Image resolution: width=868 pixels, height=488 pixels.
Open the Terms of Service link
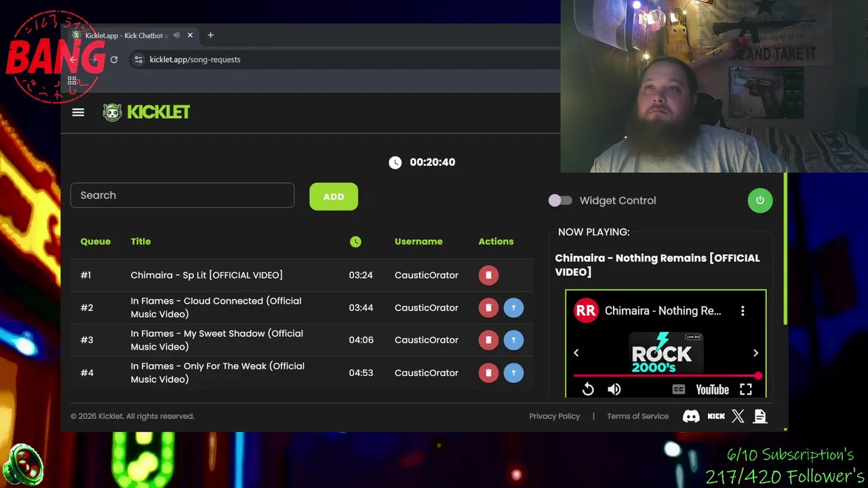637,416
